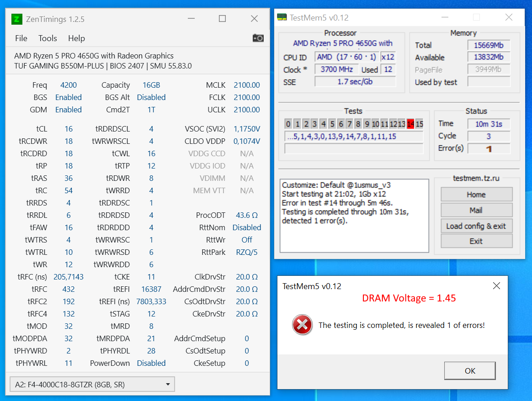This screenshot has height=401, width=532.
Task: Click the test 10 indicator box
Action: pyautogui.click(x=376, y=124)
